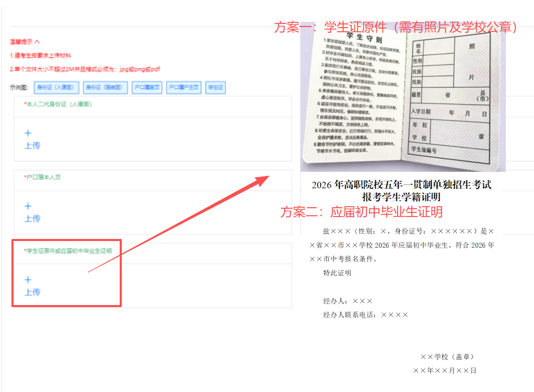534x392 pixels.
Task: Click the 2026年高职院校五年一贯制单独招生考试 title
Action: tap(401, 185)
